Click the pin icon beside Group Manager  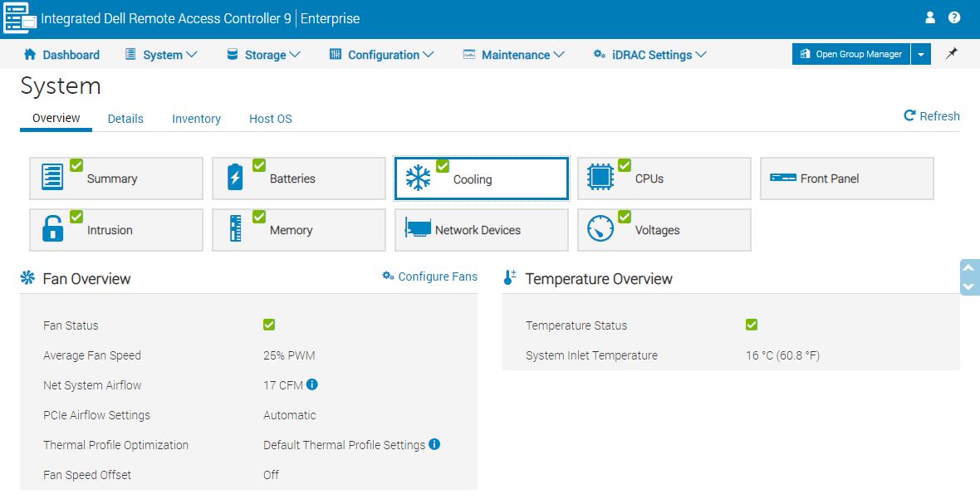coord(952,54)
